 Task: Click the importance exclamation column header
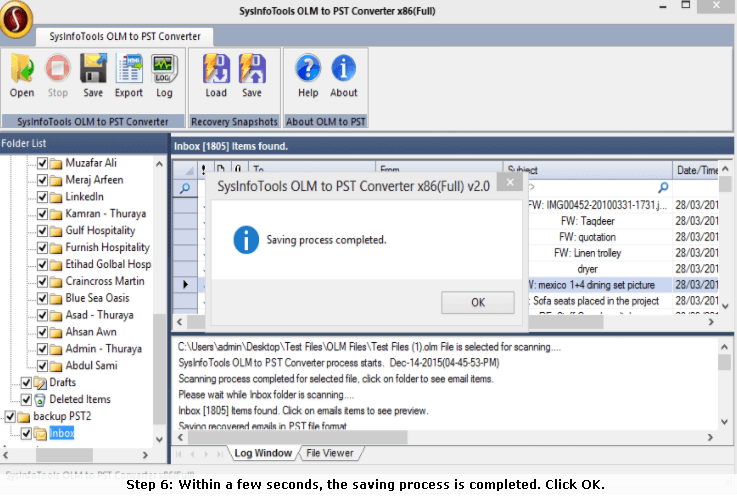click(x=204, y=170)
